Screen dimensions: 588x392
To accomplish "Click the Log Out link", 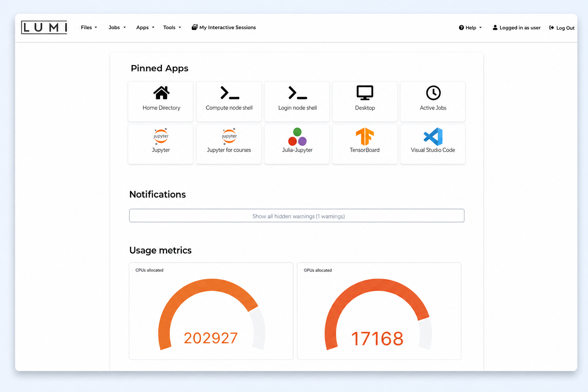I will pos(562,28).
